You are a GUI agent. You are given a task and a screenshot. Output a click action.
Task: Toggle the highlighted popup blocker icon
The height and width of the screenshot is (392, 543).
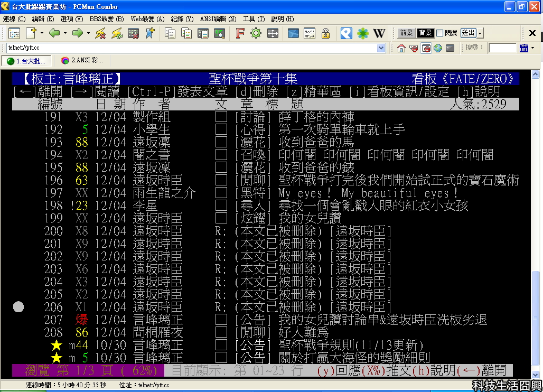coord(426,48)
